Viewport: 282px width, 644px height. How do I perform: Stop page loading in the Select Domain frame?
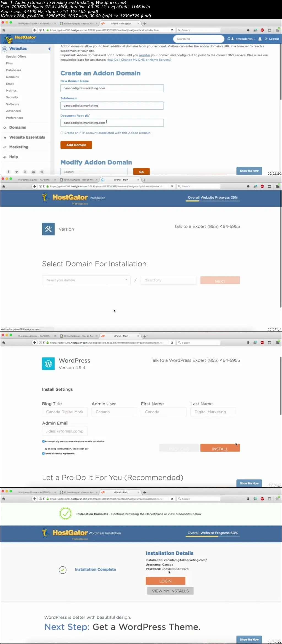point(172,186)
